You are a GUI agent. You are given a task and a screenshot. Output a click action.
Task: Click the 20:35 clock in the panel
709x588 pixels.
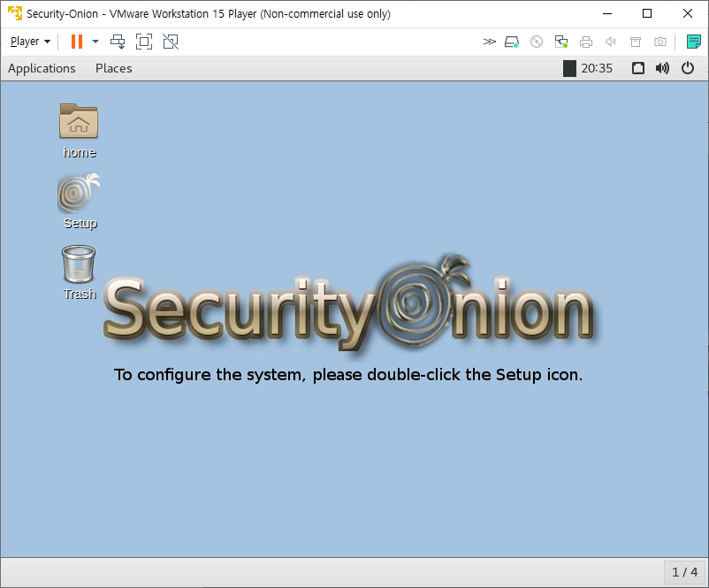(x=597, y=68)
